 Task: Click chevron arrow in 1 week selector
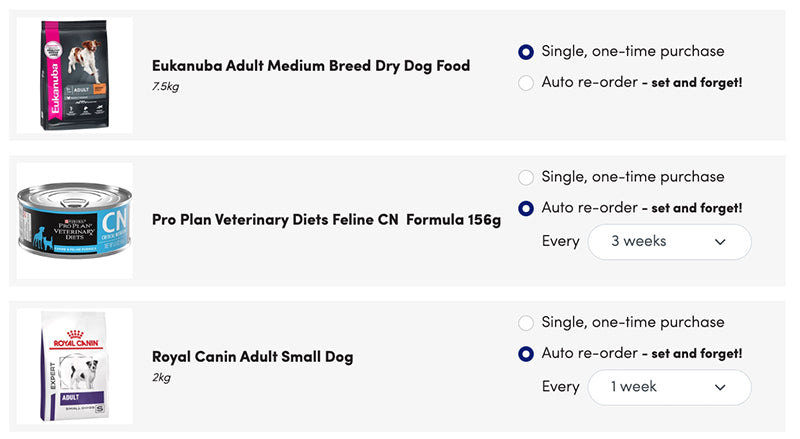(720, 387)
